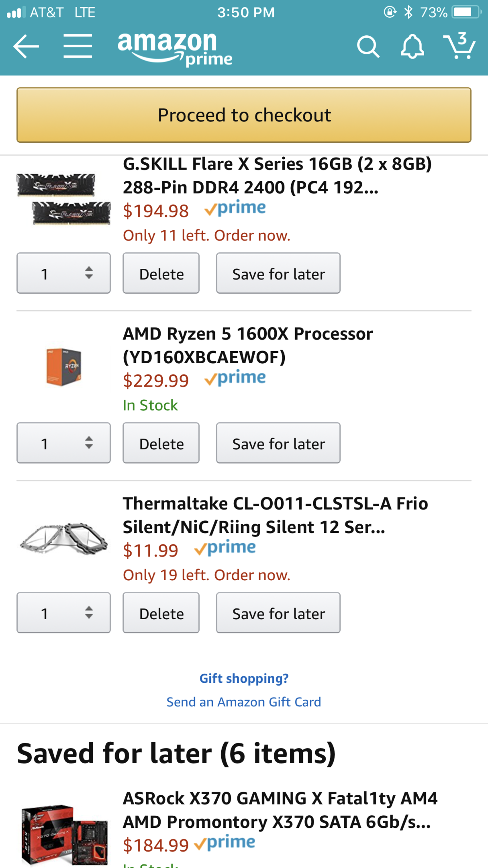
Task: Open notifications bell icon
Action: click(x=412, y=47)
